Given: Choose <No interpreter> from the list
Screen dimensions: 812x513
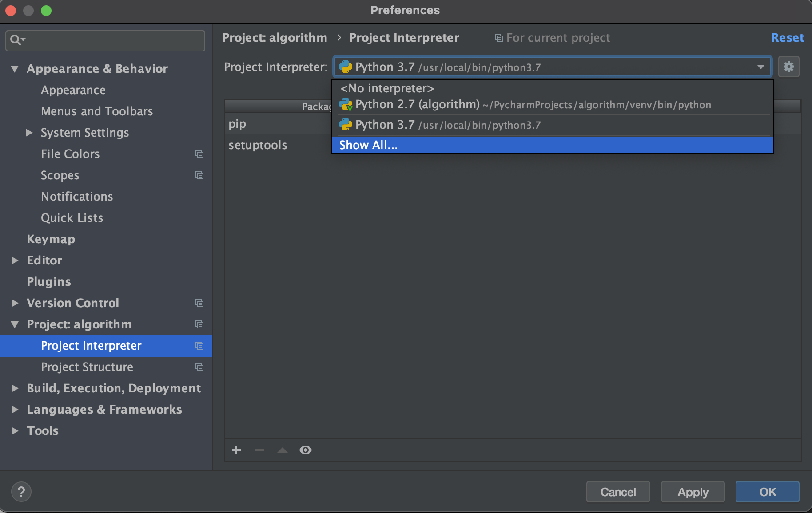Looking at the screenshot, I should pos(553,88).
